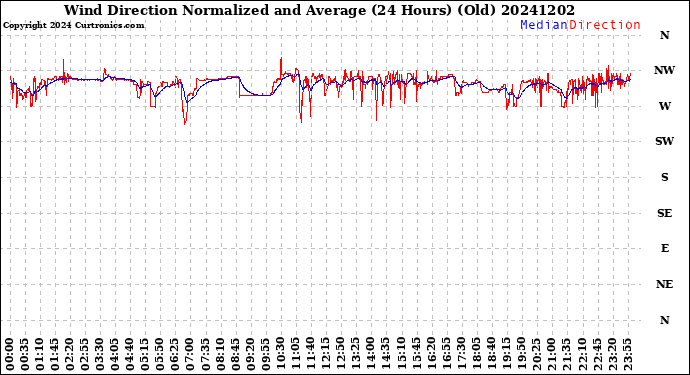Click the 02:20 time label
The image size is (690, 375).
[70, 355]
